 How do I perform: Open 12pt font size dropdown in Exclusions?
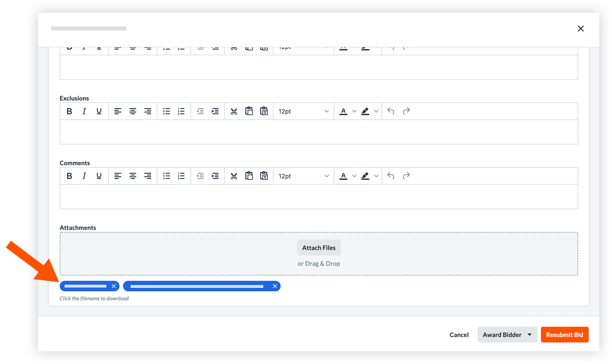pos(304,111)
